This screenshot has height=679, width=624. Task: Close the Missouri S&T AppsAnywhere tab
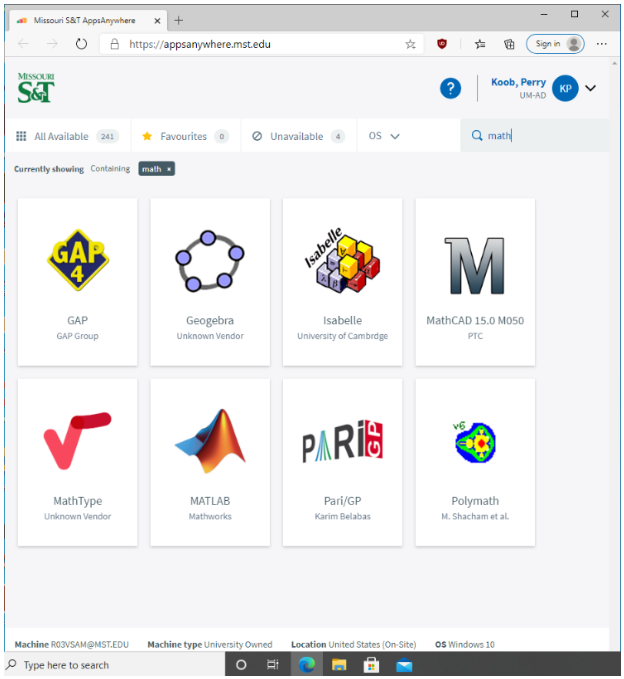tap(157, 21)
